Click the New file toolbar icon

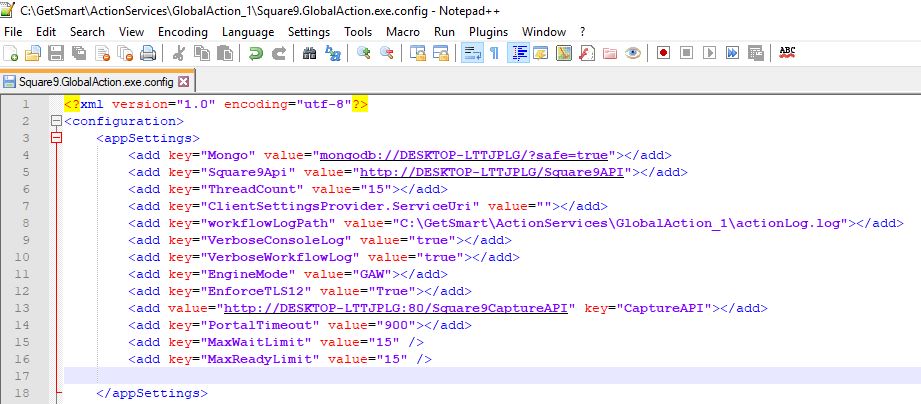[x=11, y=53]
